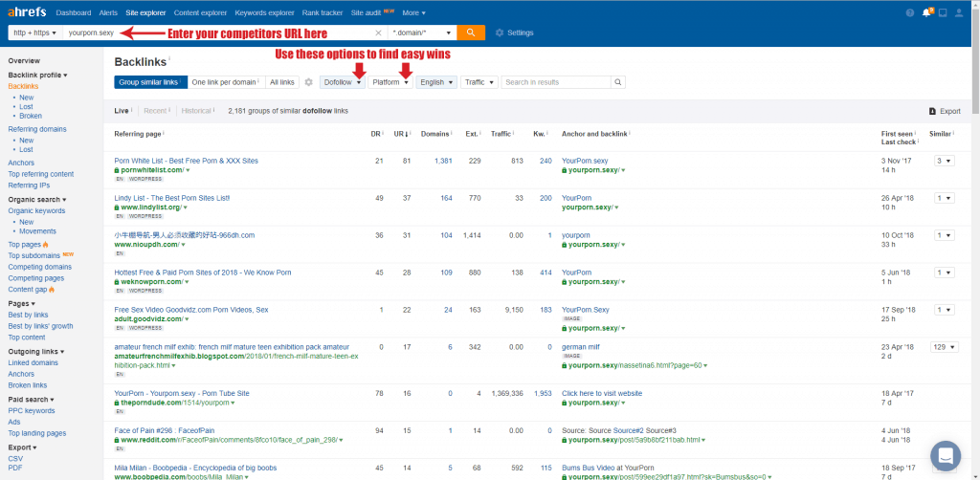The image size is (980, 480).
Task: Select Group similar links mode
Action: [x=150, y=82]
